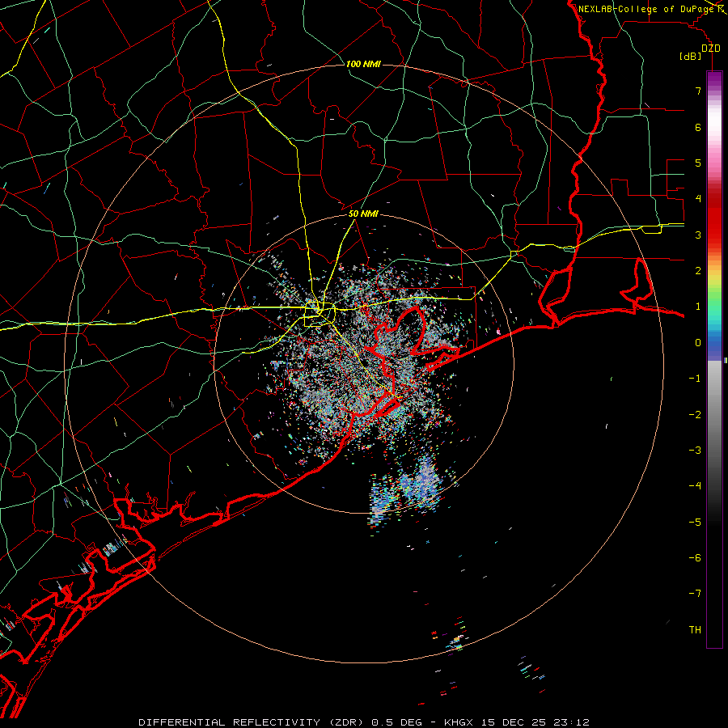Click the 50 NMI range ring label
This screenshot has height=728, width=728.
(363, 214)
